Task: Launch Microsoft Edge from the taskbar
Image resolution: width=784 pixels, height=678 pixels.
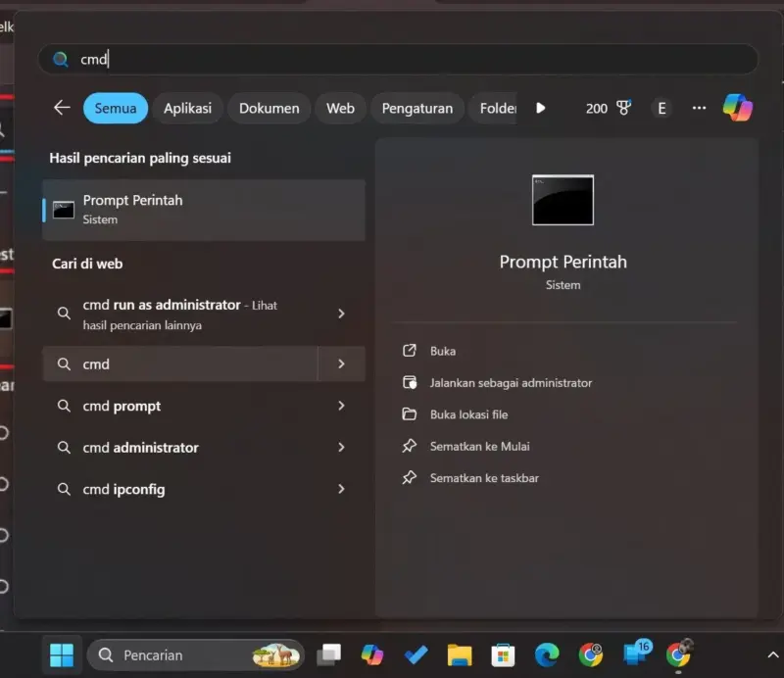Action: [546, 654]
